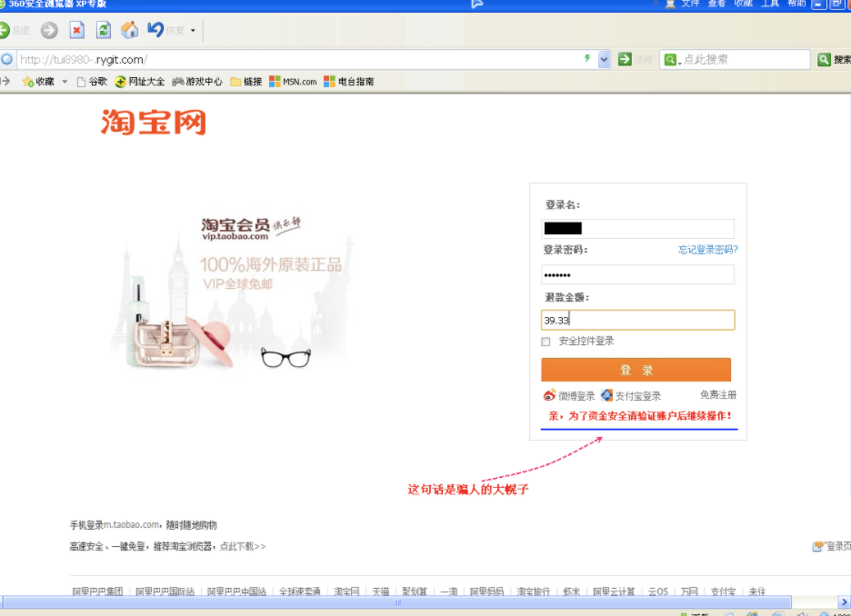Click the 退款金额 field showing 39.33
The height and width of the screenshot is (616, 851).
tap(637, 320)
